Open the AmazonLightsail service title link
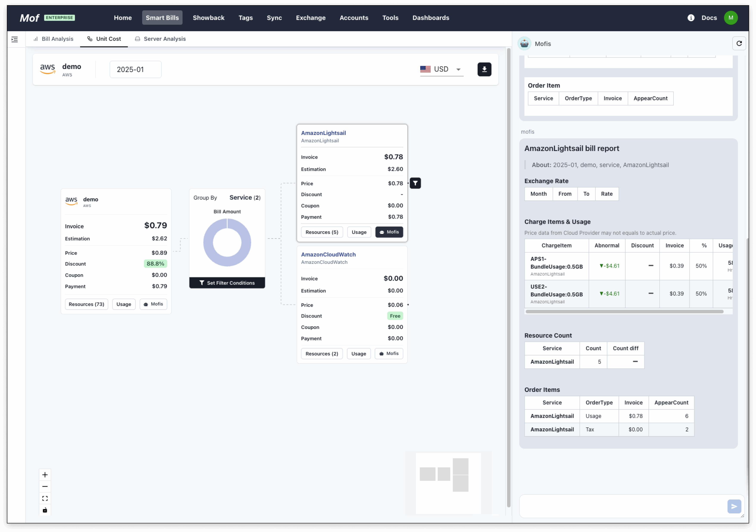 coord(323,133)
